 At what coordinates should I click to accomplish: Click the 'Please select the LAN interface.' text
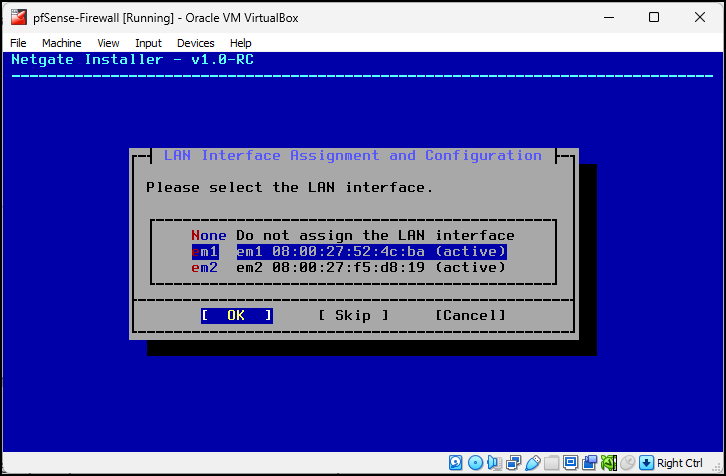pos(289,188)
